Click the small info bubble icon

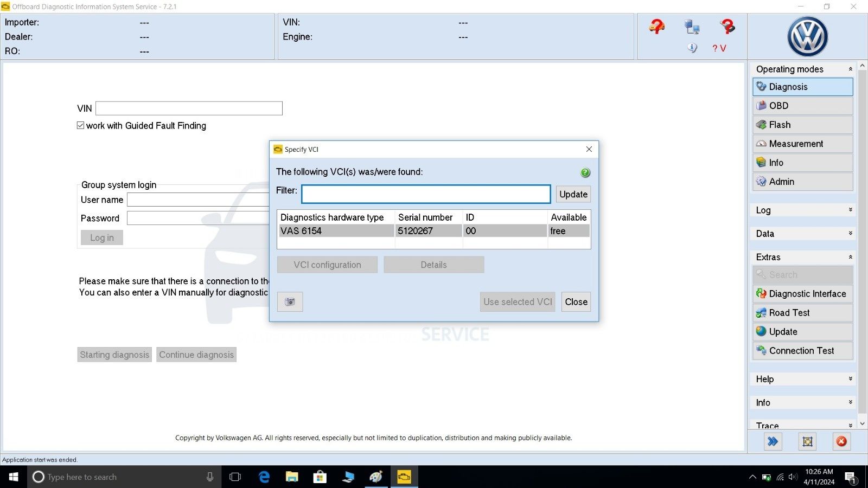(692, 48)
